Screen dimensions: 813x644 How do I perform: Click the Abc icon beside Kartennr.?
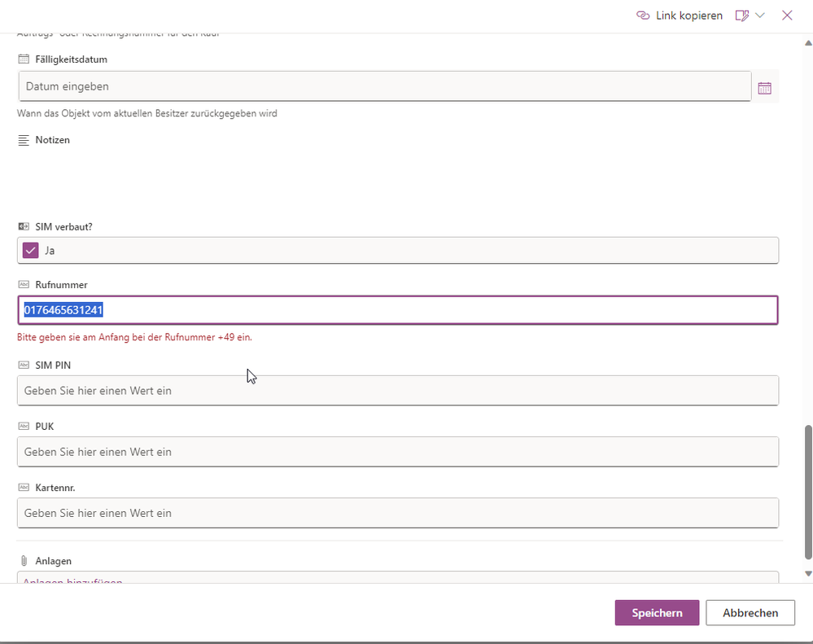click(22, 487)
